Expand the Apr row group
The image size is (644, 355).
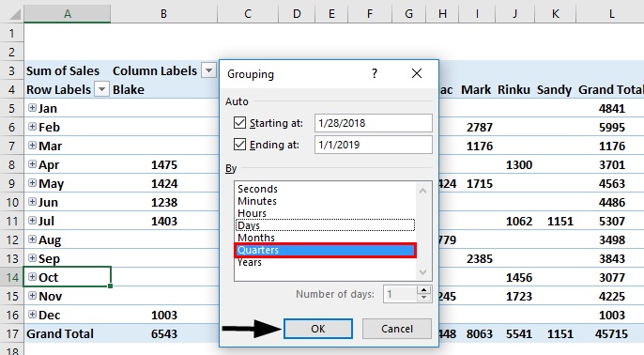[x=32, y=164]
